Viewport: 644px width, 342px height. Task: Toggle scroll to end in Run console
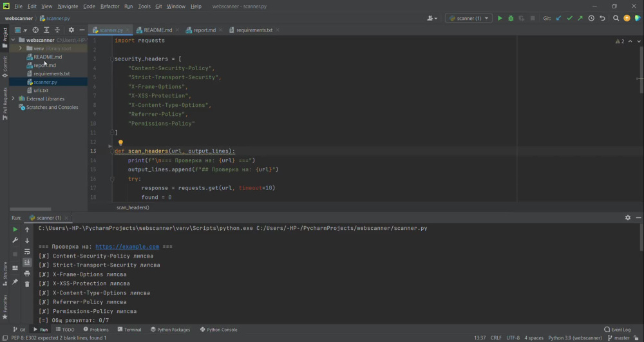tap(27, 262)
